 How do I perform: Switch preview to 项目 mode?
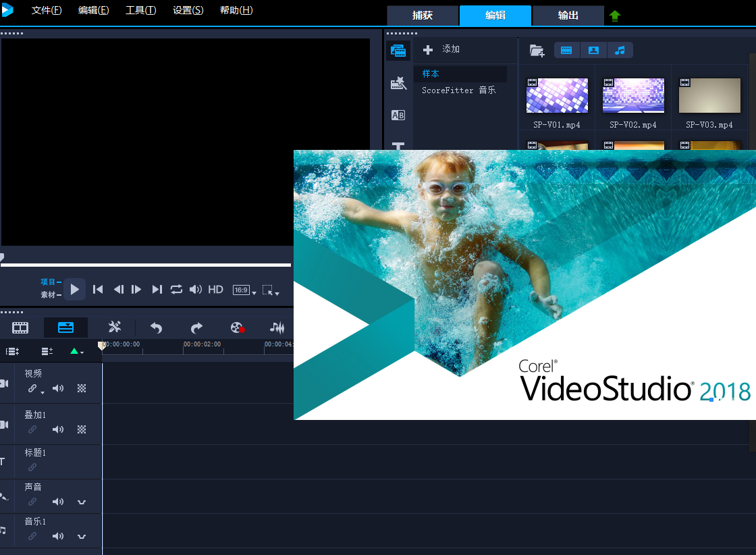[51, 282]
